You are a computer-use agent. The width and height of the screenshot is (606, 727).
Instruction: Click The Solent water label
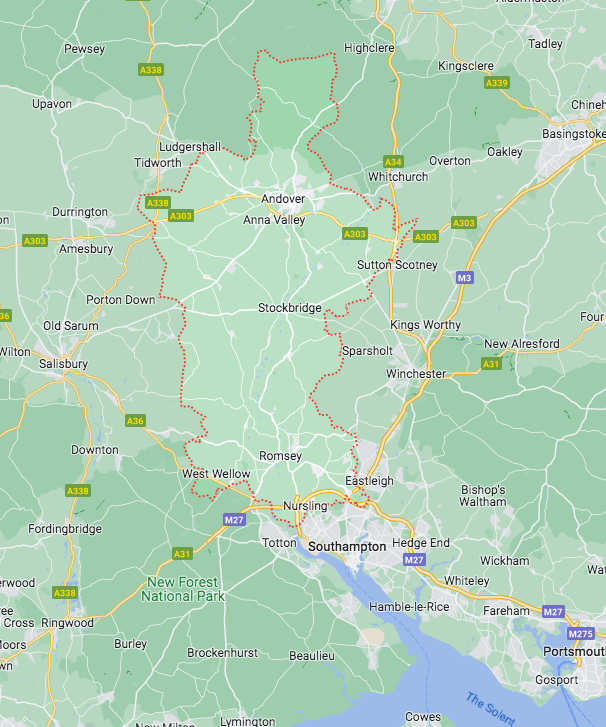(x=491, y=708)
